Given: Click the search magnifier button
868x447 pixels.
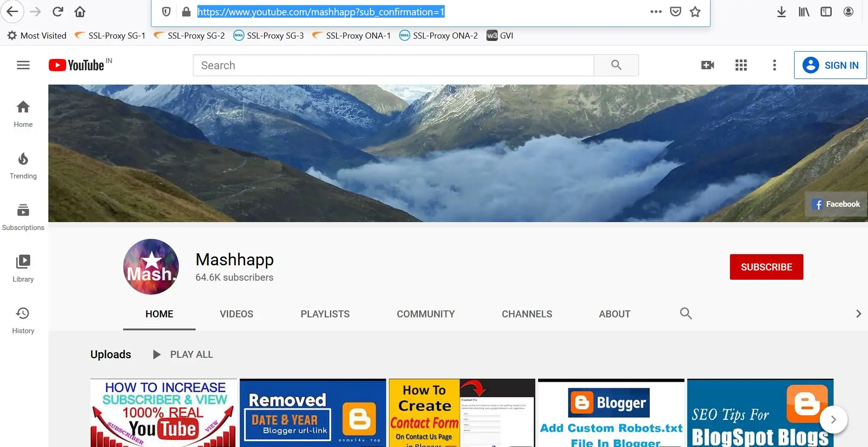Looking at the screenshot, I should 616,65.
